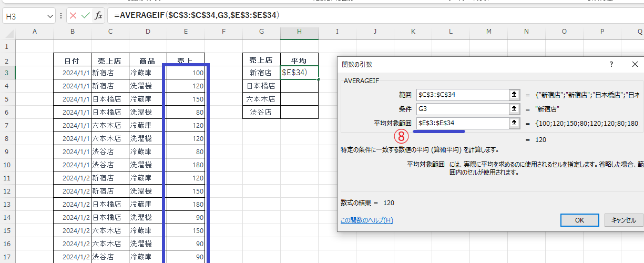Select row 3 header
Image resolution: width=644 pixels, height=263 pixels.
tap(7, 73)
